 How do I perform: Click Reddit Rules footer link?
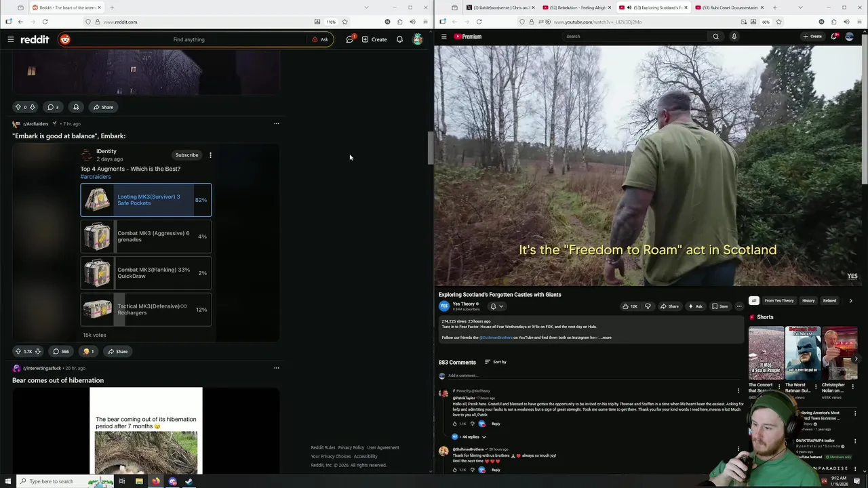pos(323,447)
